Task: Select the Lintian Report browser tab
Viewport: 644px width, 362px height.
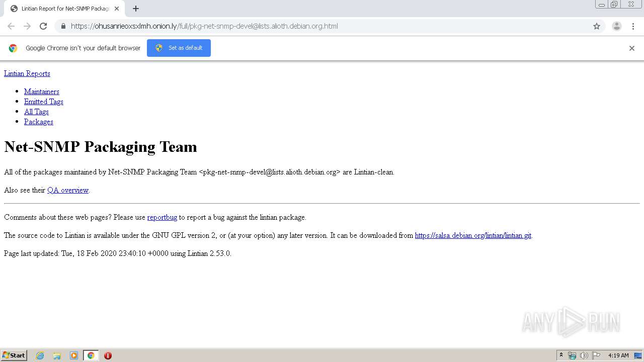Action: coord(64,9)
